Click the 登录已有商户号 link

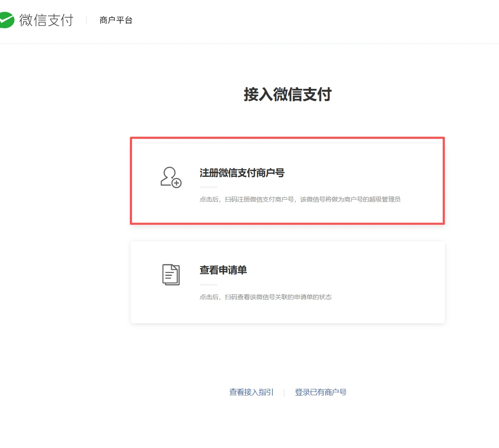[x=320, y=392]
